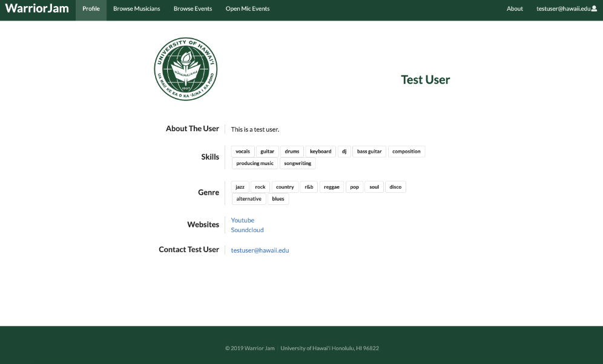Click the About The User label
Screen dimensions: 603x364
(193, 129)
